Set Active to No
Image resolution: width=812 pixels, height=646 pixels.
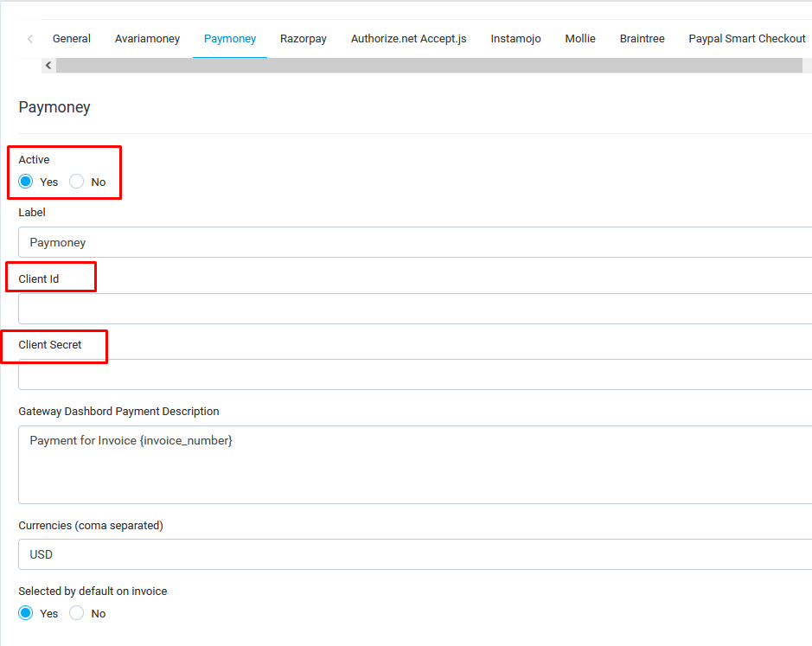[x=77, y=182]
